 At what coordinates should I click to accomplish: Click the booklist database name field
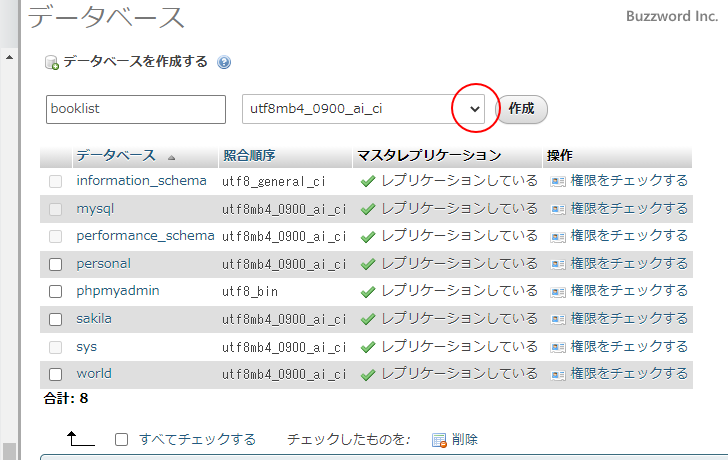click(136, 110)
